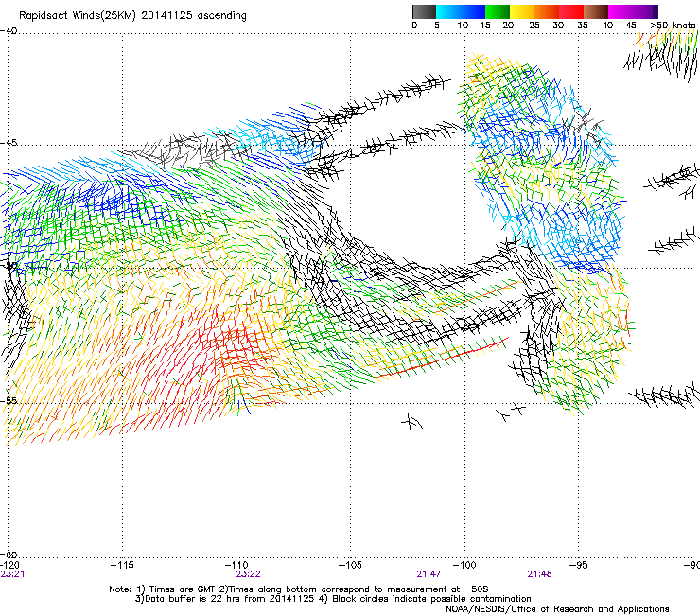
Task: Click the -120 longitude axis label
Action: [x=9, y=565]
